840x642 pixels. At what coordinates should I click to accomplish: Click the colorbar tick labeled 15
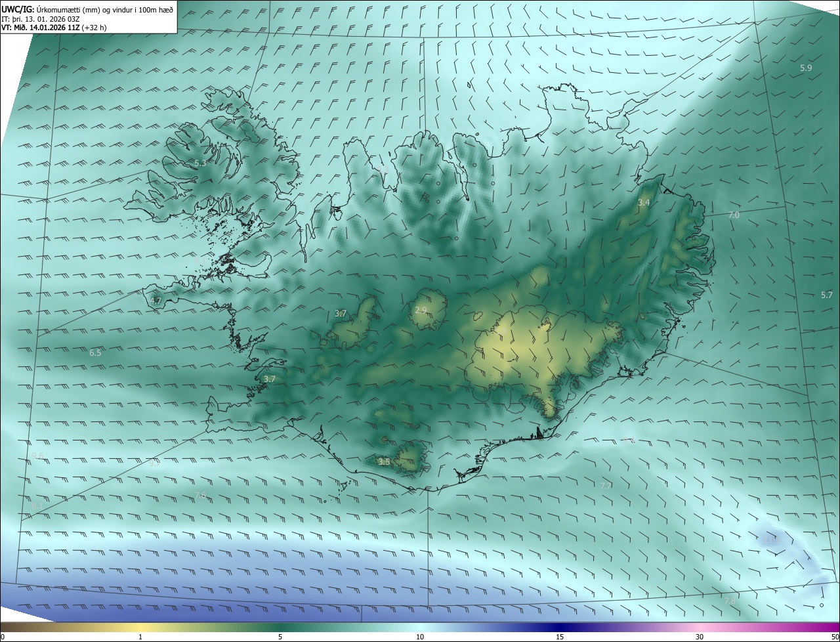coord(560,637)
